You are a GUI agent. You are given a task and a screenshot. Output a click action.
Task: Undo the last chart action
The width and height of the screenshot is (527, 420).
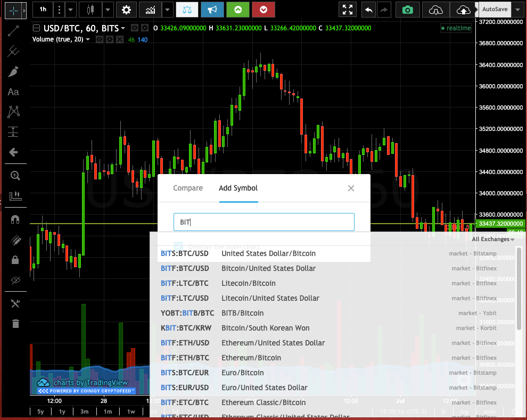[x=369, y=10]
